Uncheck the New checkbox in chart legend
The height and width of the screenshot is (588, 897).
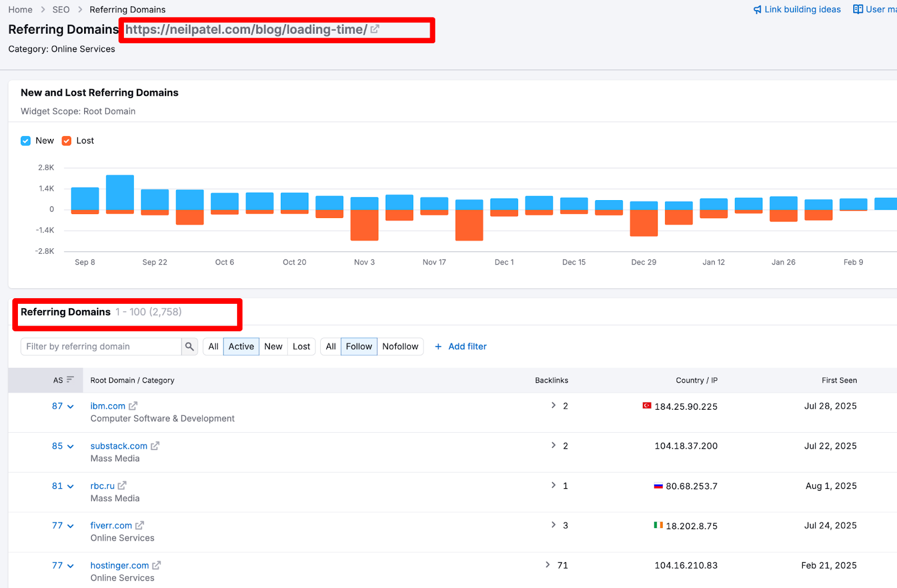26,141
